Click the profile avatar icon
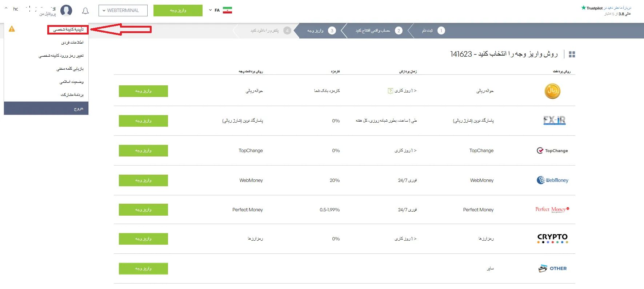644x289 pixels. (66, 11)
